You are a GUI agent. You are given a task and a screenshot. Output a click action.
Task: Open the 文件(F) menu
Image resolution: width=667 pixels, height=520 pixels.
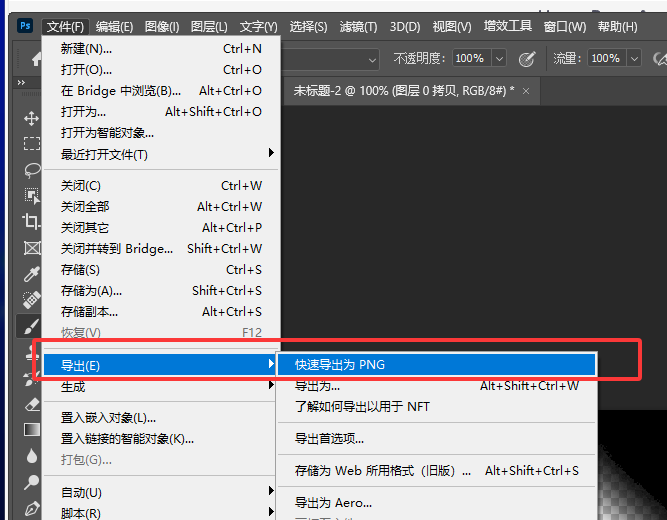coord(66,27)
